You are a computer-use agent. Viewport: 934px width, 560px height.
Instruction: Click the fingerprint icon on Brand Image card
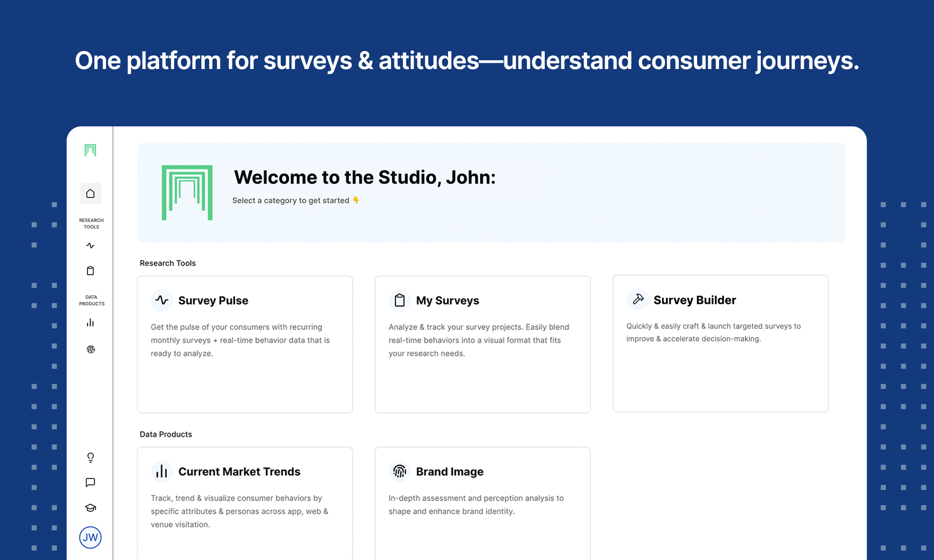400,471
